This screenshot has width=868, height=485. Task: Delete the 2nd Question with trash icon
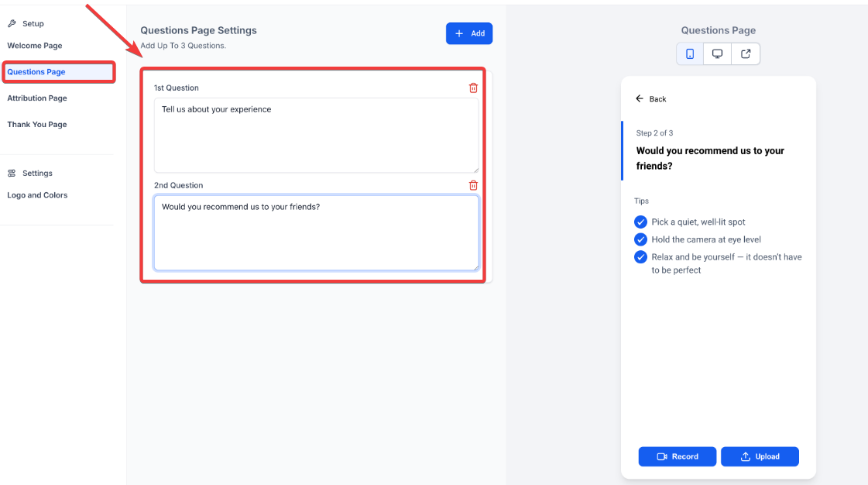473,185
